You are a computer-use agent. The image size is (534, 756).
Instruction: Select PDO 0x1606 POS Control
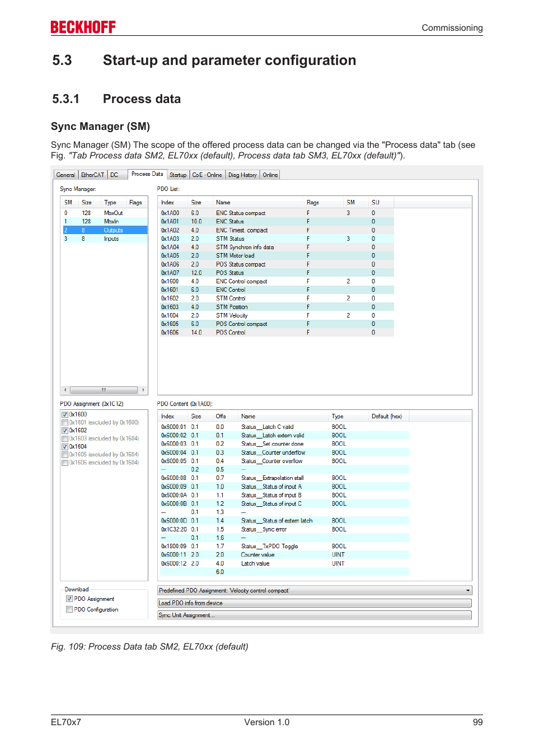point(277,333)
